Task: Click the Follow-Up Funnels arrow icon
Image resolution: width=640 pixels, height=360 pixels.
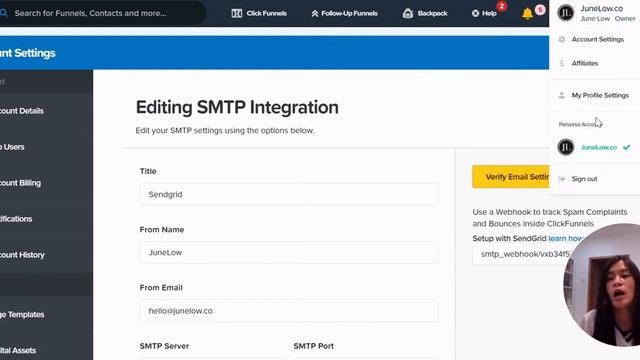Action: 315,13
